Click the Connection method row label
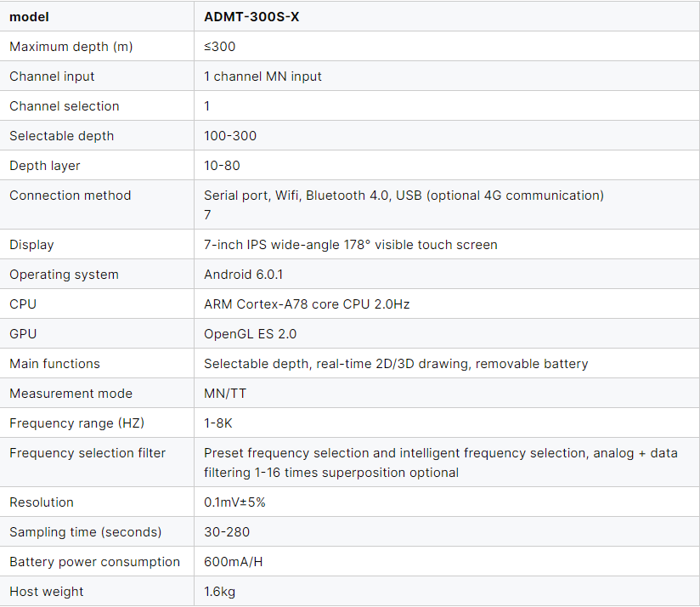Screen dimensions: 700x607 pos(71,196)
